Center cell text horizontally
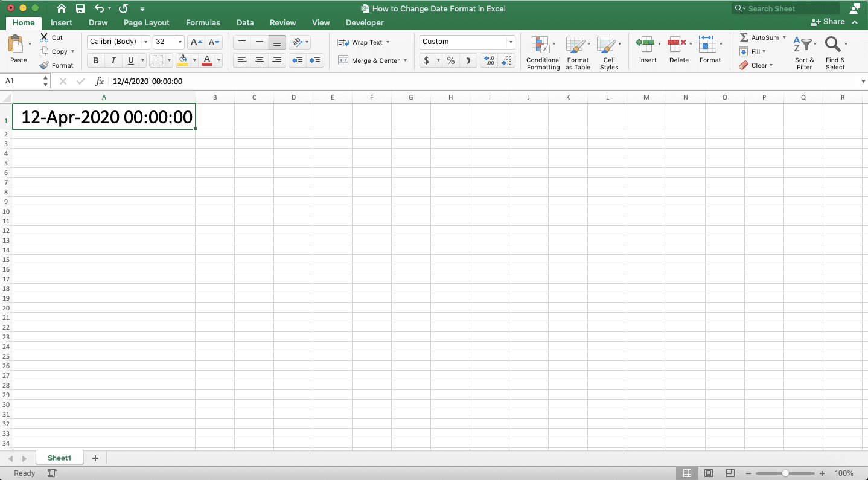The image size is (868, 480). [x=260, y=60]
